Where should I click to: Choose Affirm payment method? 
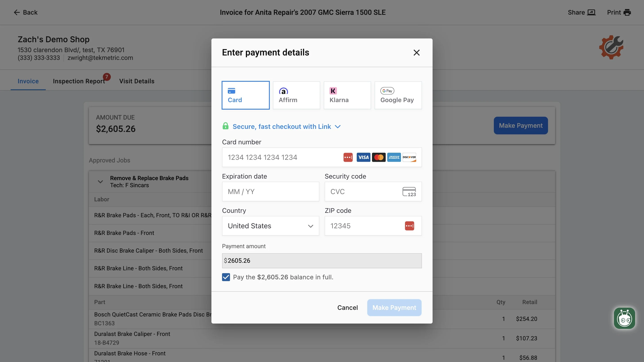coord(296,95)
